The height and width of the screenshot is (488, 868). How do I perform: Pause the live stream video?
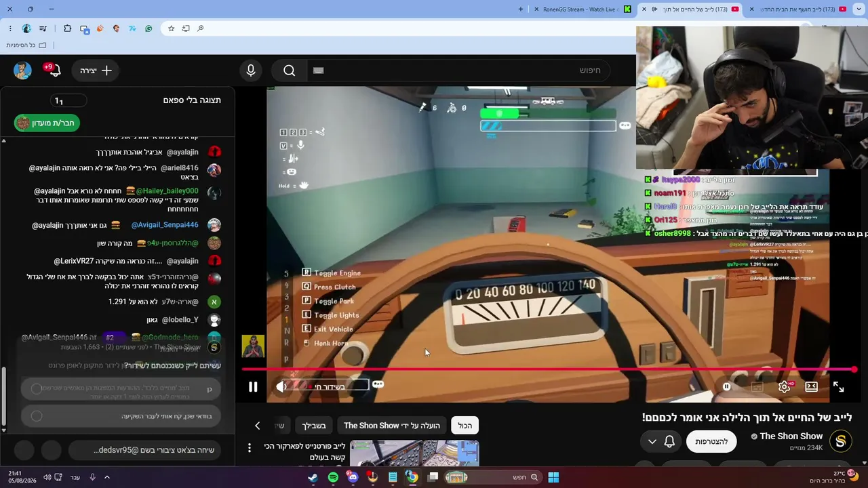pos(253,387)
